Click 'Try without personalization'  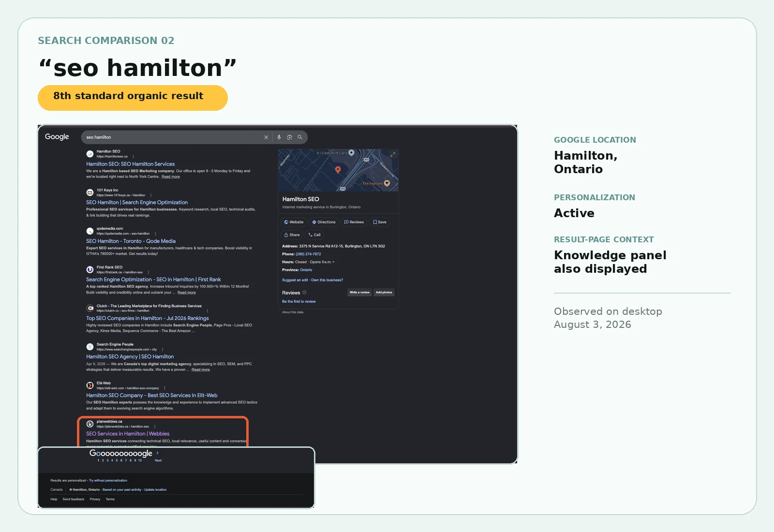click(x=108, y=481)
